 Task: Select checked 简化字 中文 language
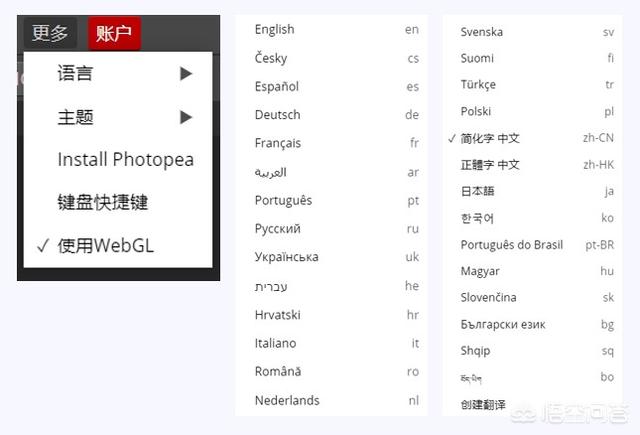[532, 138]
